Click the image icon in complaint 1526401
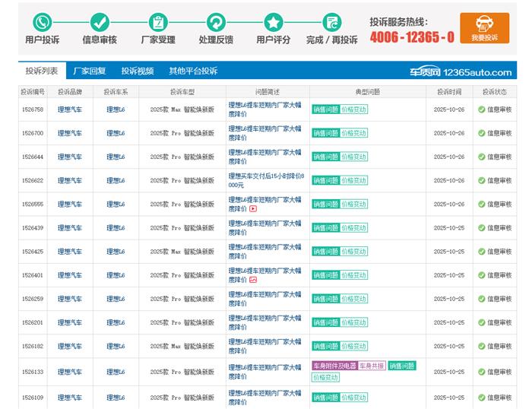Image resolution: width=532 pixels, height=409 pixels. click(253, 280)
